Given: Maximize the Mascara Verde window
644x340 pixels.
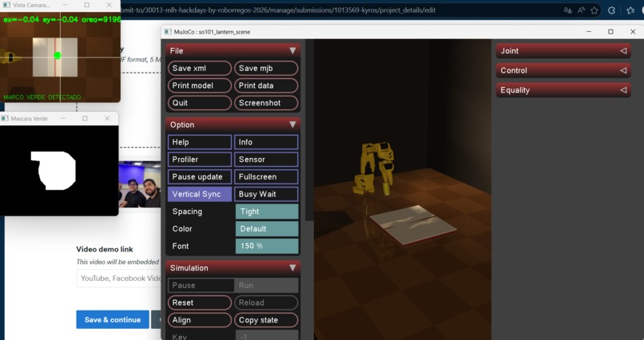Looking at the screenshot, I should [x=85, y=118].
